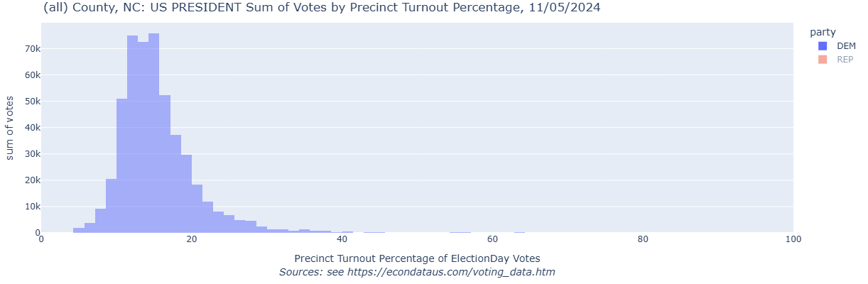This screenshot has width=868, height=284.
Task: Click the x-axis tick label 60
Action: (492, 239)
